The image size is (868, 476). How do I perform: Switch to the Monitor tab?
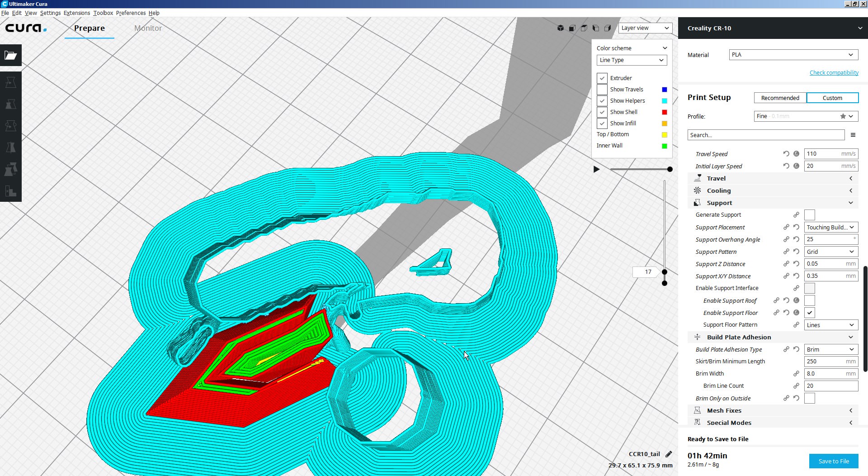[147, 28]
